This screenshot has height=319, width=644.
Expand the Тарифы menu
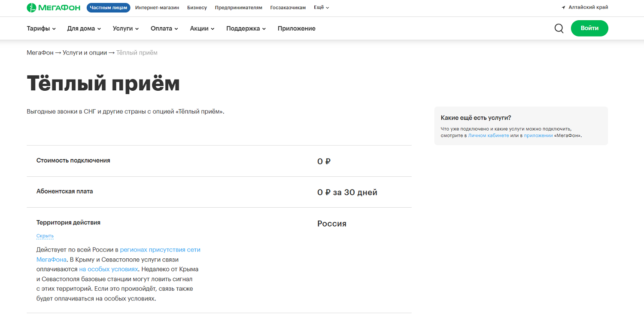point(41,28)
